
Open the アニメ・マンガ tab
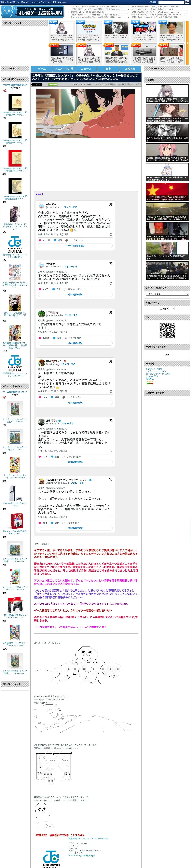pos(64,69)
